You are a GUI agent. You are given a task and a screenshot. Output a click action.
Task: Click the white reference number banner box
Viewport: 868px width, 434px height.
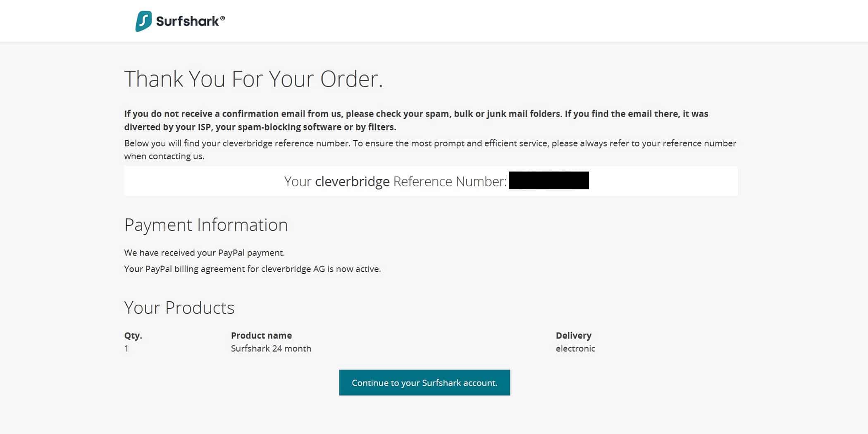point(431,181)
